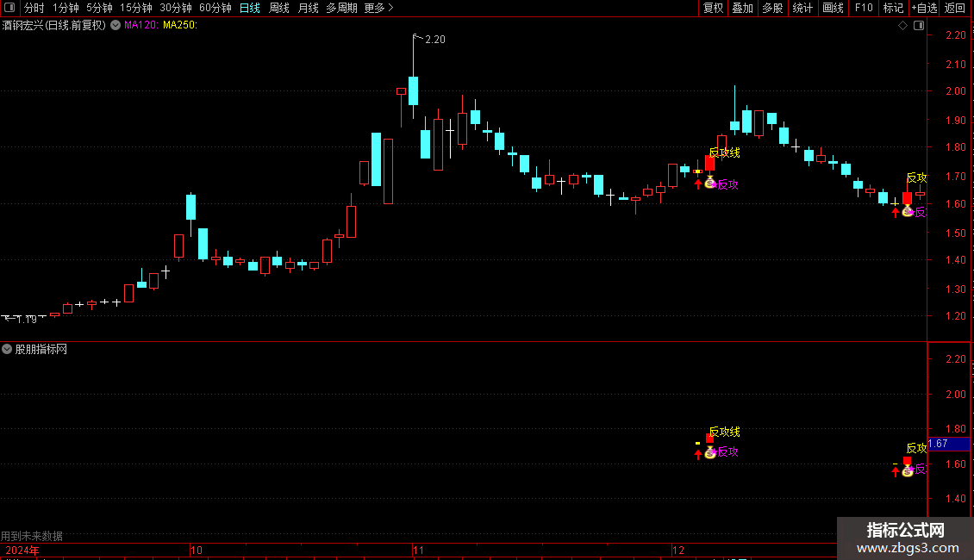This screenshot has width=974, height=560.
Task: Click the latest money bag signal on main chart
Action: coord(908,212)
